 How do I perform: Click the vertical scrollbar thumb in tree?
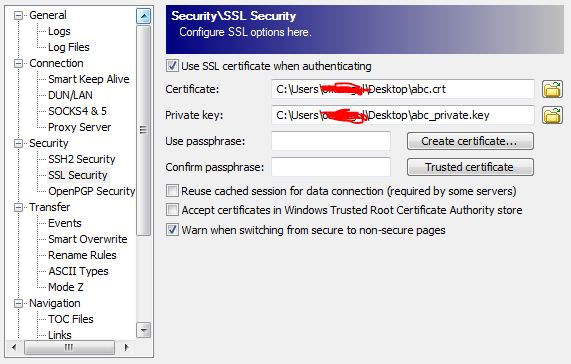143,130
